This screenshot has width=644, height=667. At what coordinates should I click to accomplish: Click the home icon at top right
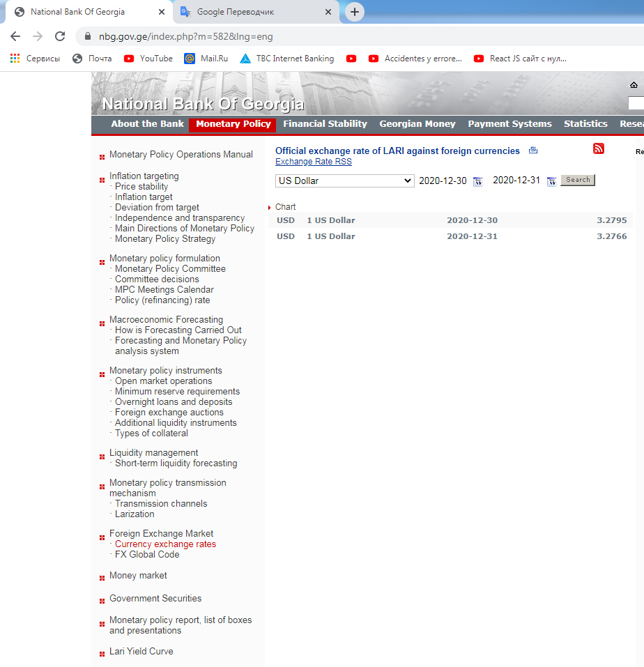(634, 85)
